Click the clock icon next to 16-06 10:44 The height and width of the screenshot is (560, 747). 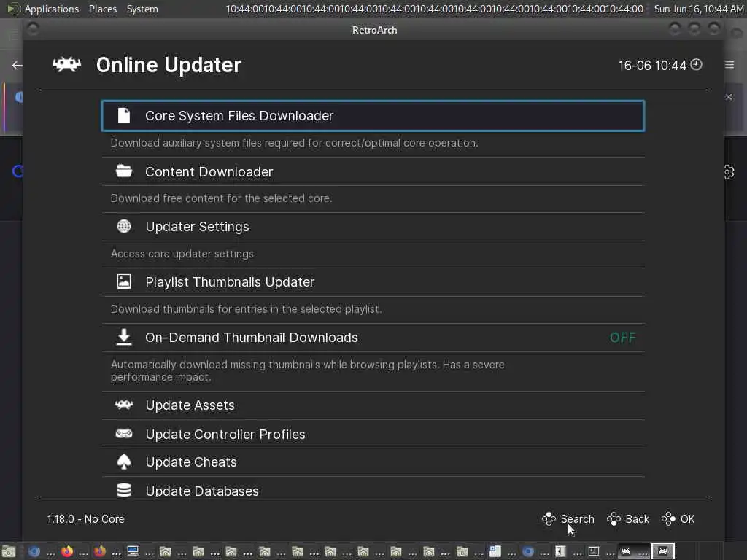(x=696, y=64)
